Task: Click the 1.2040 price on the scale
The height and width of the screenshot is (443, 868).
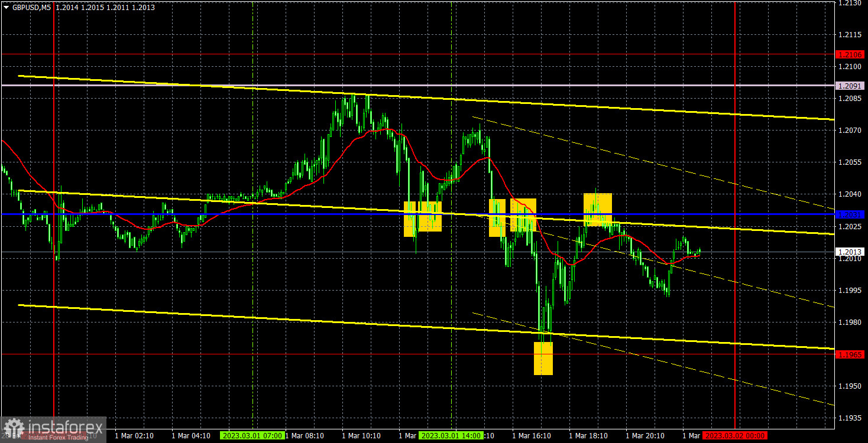Action: [850, 194]
